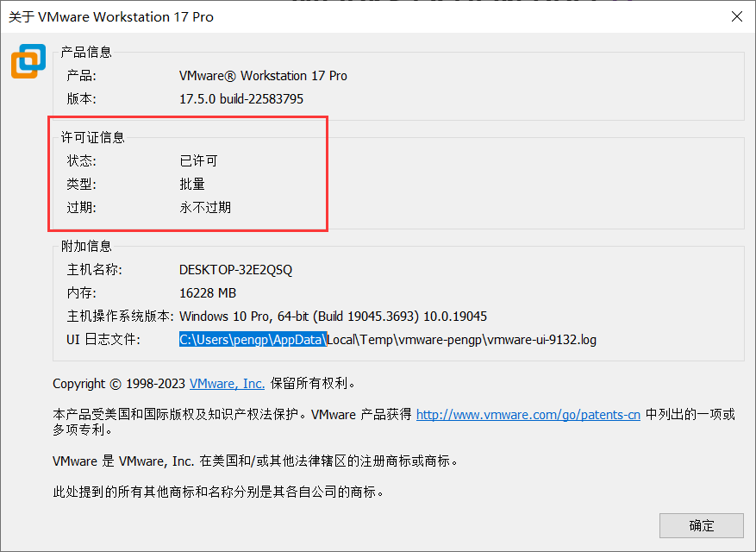Click the UI 日志文件: label

pyautogui.click(x=103, y=340)
